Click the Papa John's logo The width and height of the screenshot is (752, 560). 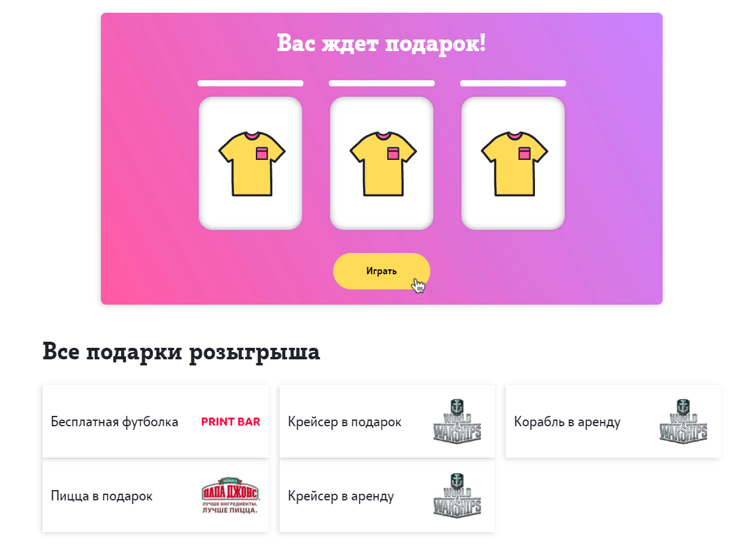click(230, 496)
